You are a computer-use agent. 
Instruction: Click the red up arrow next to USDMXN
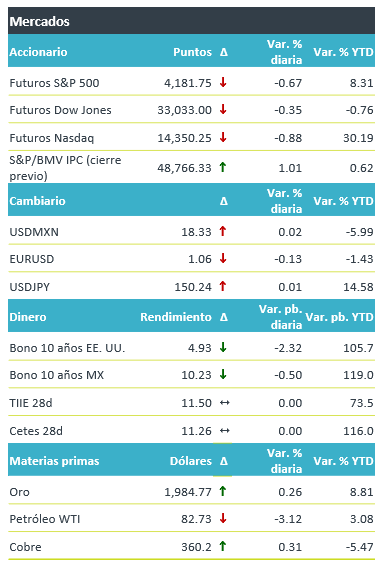click(x=223, y=231)
